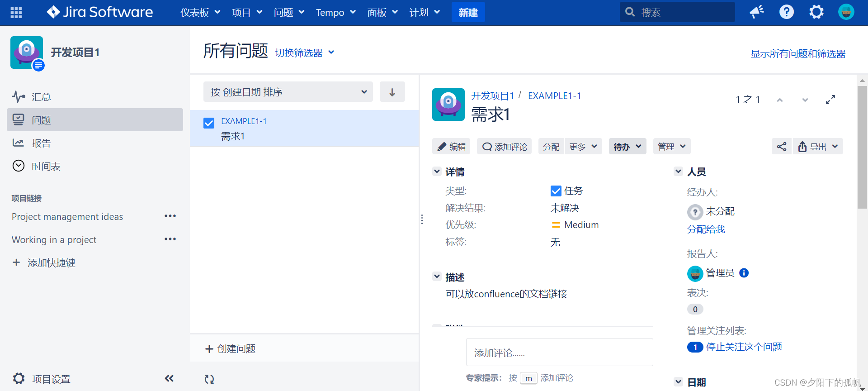Open the 时间表 timesheet sidebar item
Image resolution: width=868 pixels, height=391 pixels.
coord(95,166)
